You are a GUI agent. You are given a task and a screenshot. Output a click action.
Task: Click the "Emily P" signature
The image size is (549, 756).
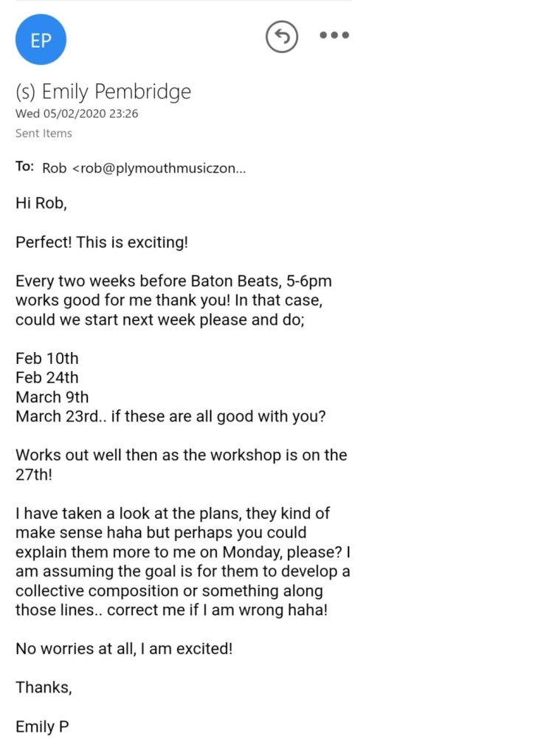[42, 726]
